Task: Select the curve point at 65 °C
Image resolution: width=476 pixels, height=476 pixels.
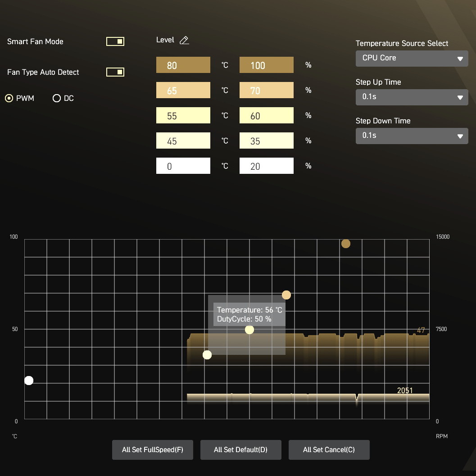Action: click(286, 295)
